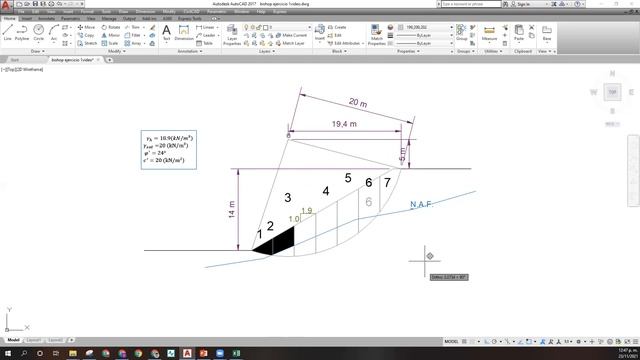Click the Leader tool
The height and width of the screenshot is (360, 640).
click(205, 36)
